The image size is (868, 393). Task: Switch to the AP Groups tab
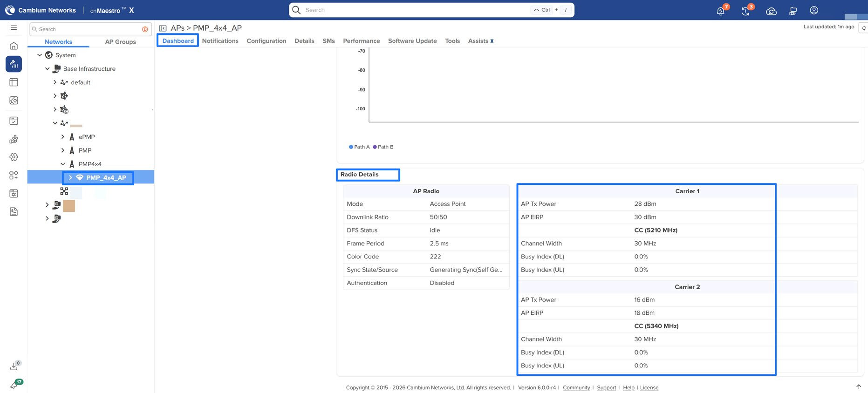121,42
